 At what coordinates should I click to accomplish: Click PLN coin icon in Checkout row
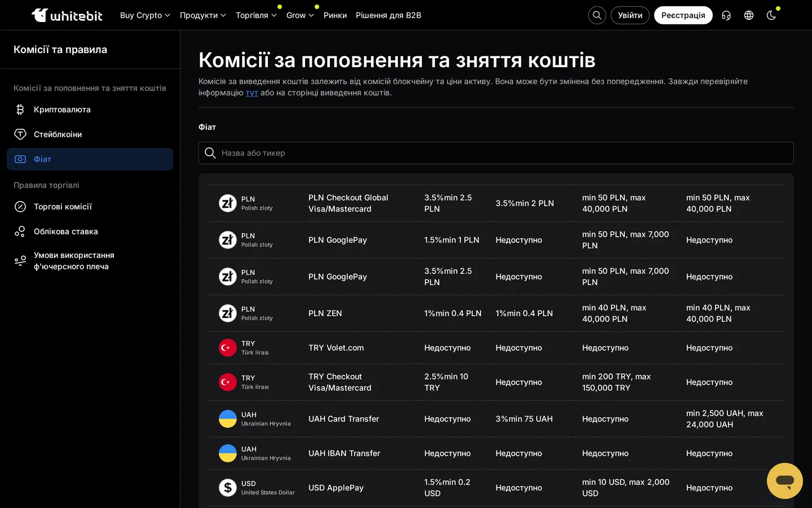coord(228,203)
